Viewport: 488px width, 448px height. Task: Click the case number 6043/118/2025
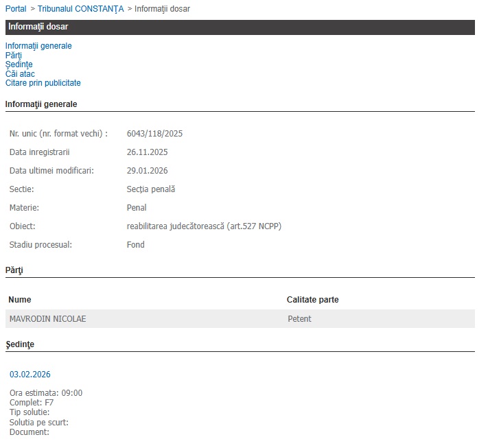coord(155,133)
